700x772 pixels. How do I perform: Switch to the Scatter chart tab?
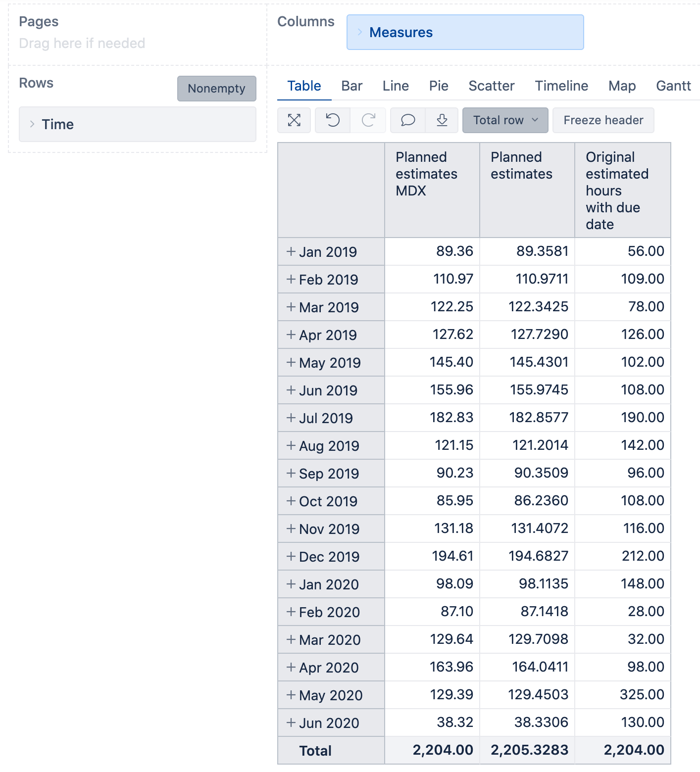tap(492, 86)
